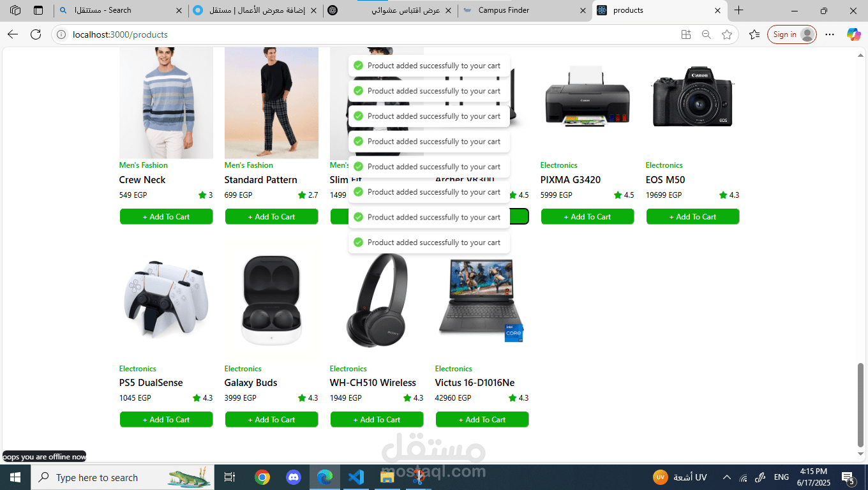Open Visual Studio Code from the taskbar

pos(356,477)
